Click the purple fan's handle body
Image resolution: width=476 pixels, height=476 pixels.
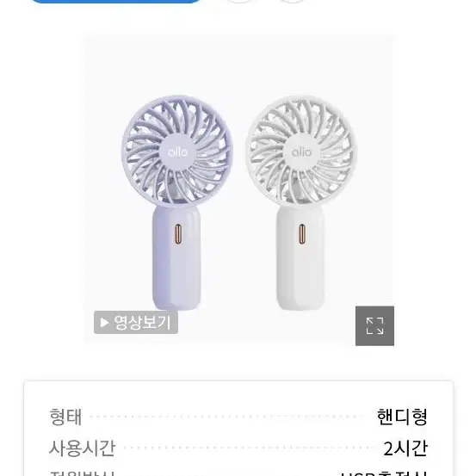point(177,258)
